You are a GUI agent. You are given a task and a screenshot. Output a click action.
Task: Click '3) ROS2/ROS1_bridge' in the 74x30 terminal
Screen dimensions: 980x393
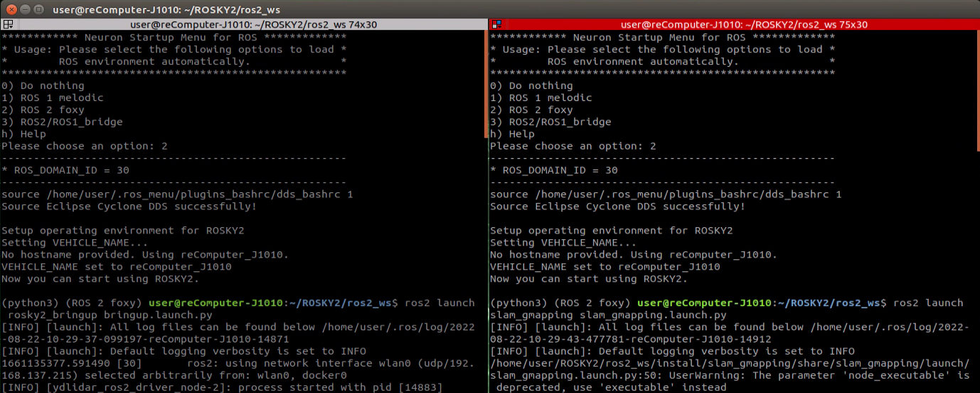click(x=62, y=122)
